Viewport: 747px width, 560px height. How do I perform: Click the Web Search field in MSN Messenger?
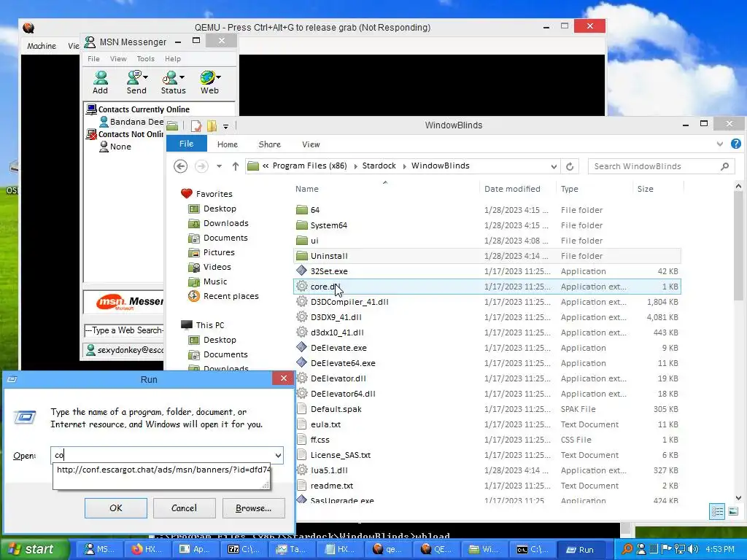124,330
